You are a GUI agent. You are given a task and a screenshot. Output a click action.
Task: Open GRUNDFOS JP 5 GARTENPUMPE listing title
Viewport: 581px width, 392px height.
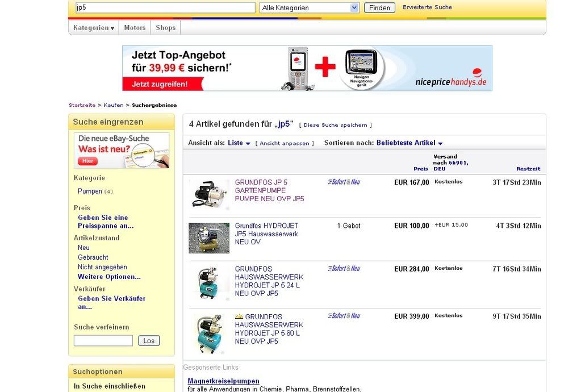tap(269, 190)
